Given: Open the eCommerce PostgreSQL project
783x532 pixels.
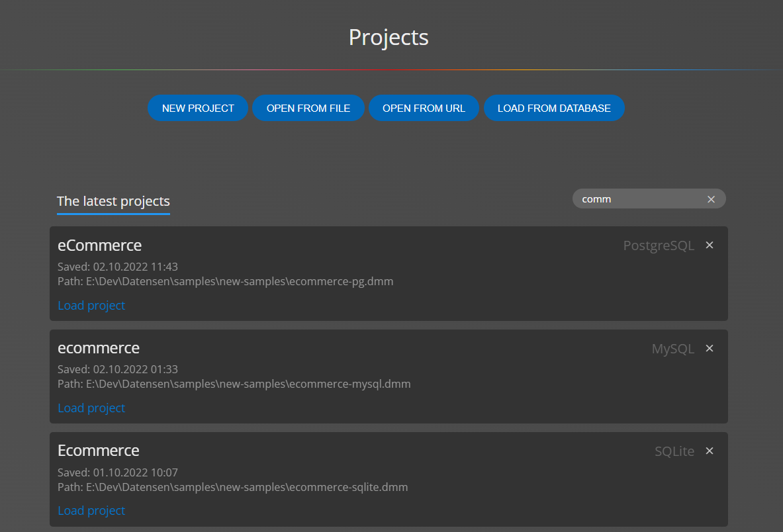Looking at the screenshot, I should [x=91, y=305].
